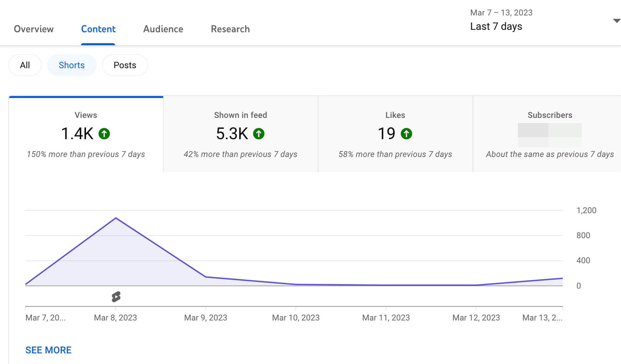Open the Audience tab
Image resolution: width=621 pixels, height=364 pixels.
[163, 29]
